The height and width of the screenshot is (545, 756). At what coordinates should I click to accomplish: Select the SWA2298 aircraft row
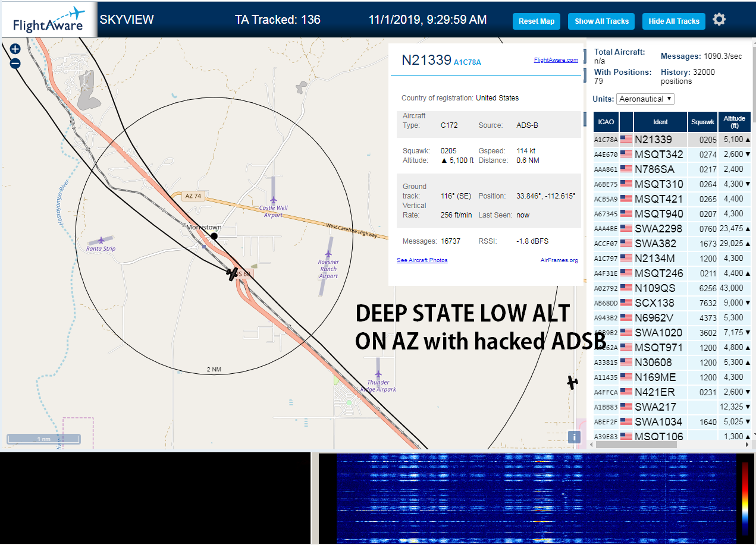coord(672,229)
